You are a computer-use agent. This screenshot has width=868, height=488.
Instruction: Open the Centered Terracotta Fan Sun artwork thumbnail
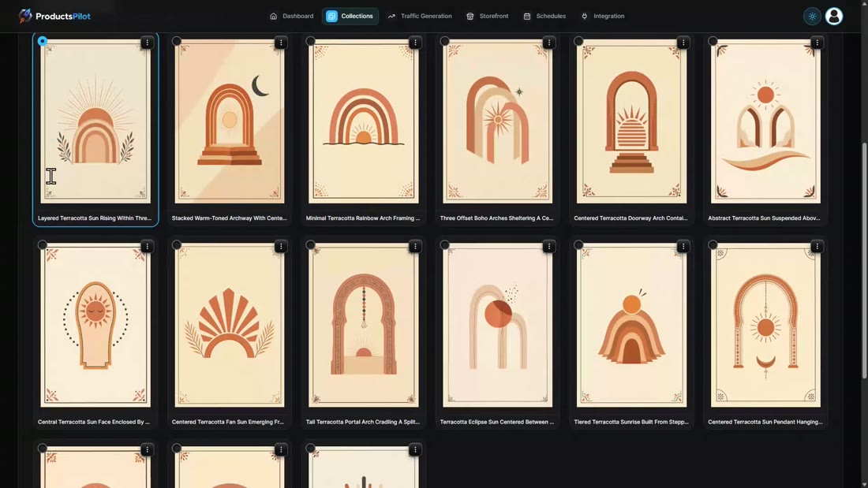pos(230,326)
